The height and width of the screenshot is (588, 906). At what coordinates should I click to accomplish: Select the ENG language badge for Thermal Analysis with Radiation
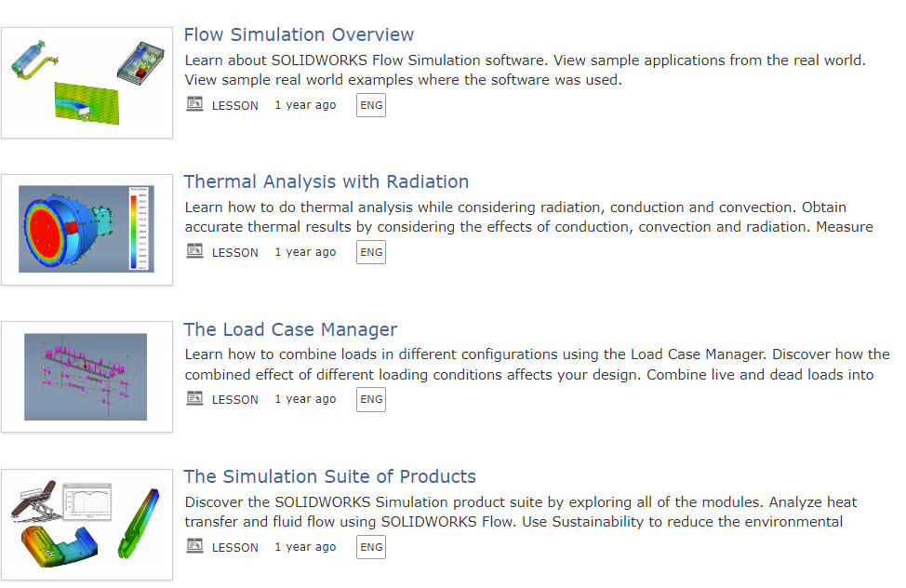tap(370, 252)
